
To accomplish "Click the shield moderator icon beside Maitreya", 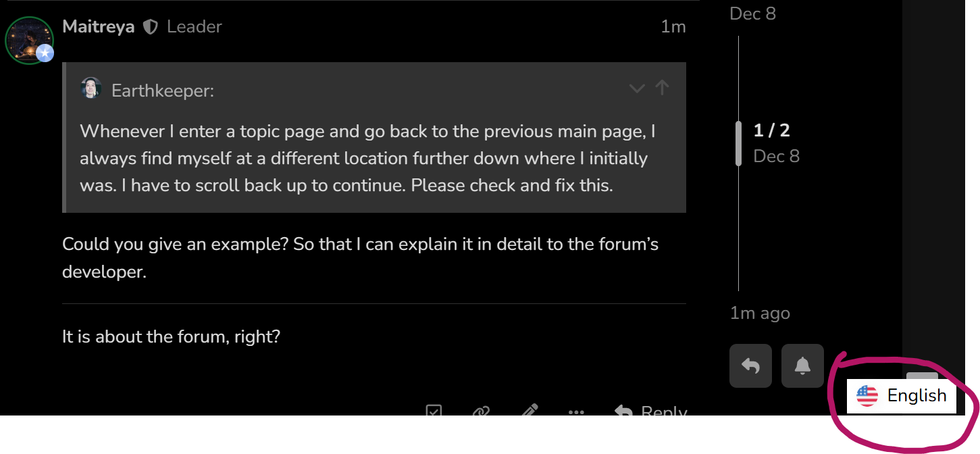I will pyautogui.click(x=151, y=27).
